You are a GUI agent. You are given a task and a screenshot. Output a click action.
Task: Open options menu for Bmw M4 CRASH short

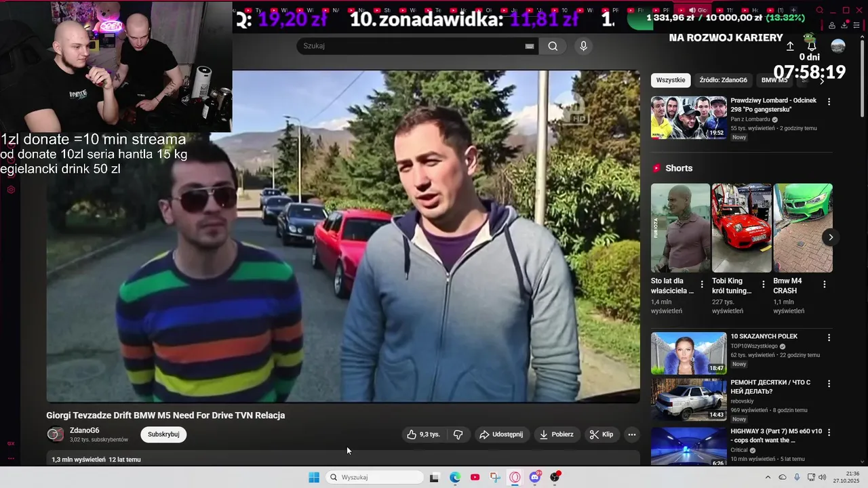click(x=825, y=285)
